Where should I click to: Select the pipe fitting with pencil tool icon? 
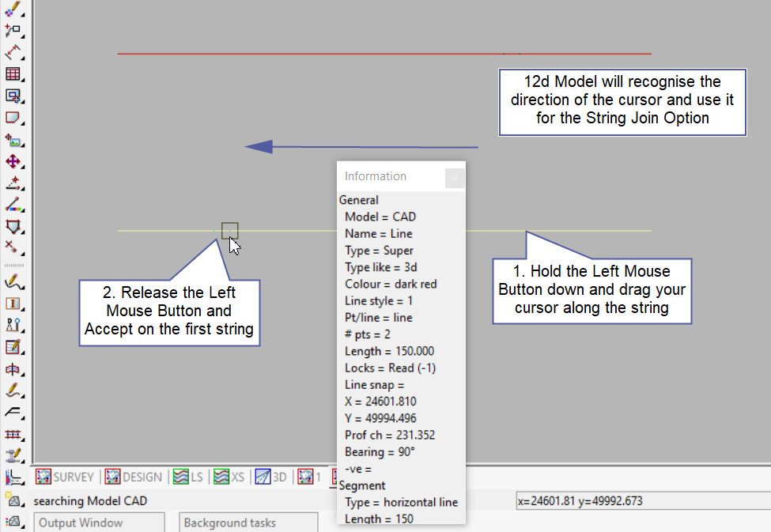point(13,456)
